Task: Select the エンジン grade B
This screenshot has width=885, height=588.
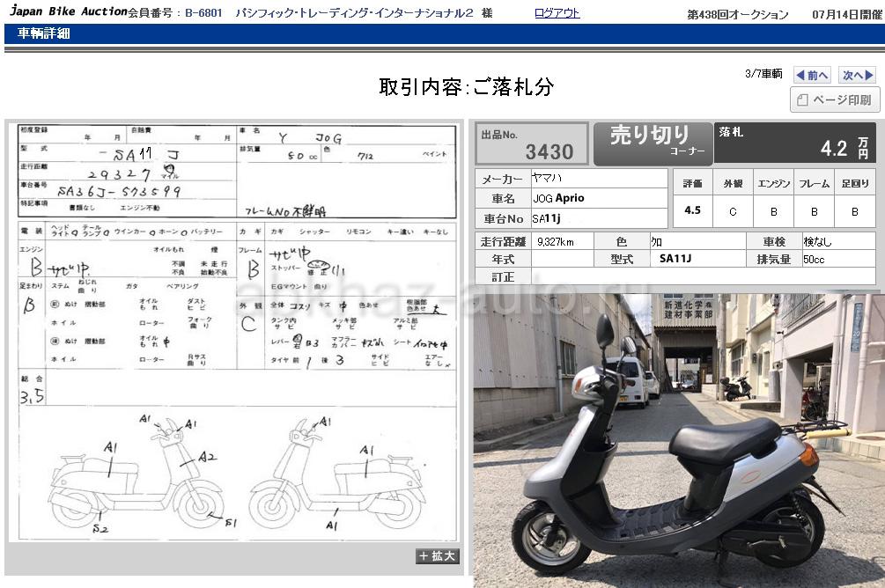Action: 774,211
